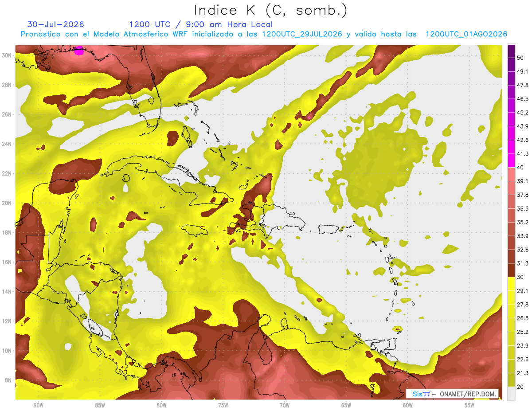Image resolution: width=532 pixels, height=411 pixels.
Task: Pick the dark brown colorbar segment beside 31.3
Action: (x=511, y=270)
